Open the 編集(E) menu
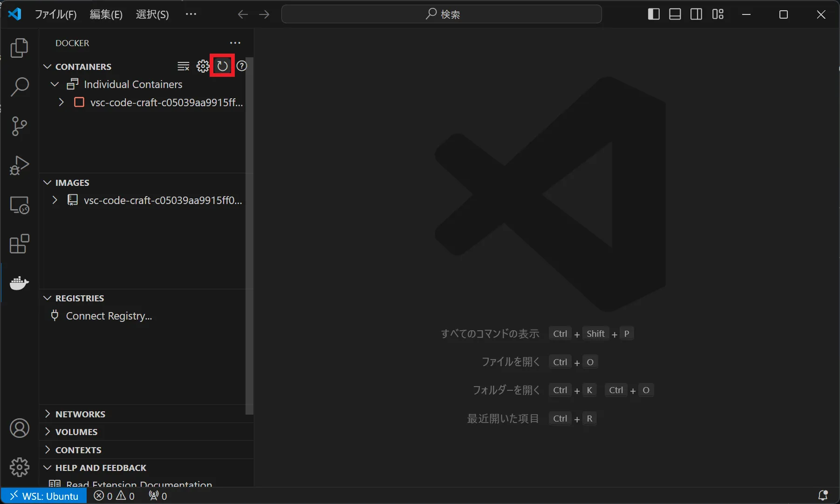 106,14
